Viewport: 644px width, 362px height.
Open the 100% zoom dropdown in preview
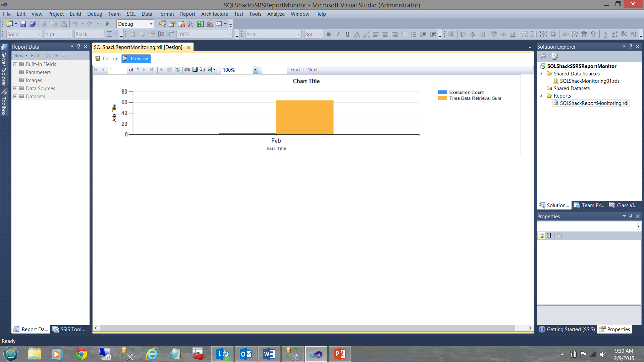click(x=255, y=70)
